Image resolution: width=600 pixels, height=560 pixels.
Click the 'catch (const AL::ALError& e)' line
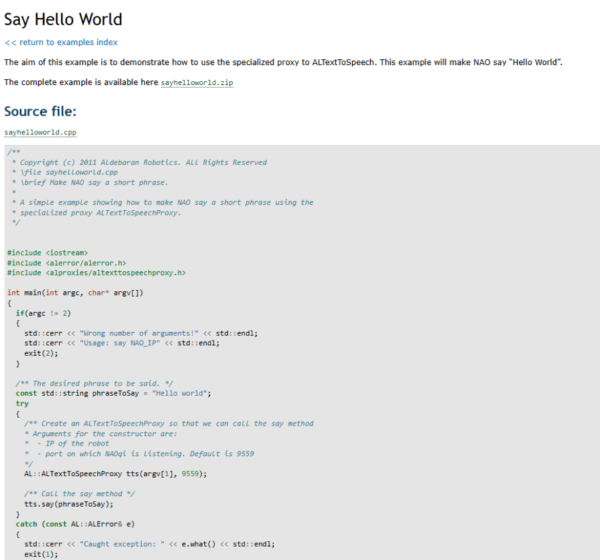pyautogui.click(x=82, y=523)
